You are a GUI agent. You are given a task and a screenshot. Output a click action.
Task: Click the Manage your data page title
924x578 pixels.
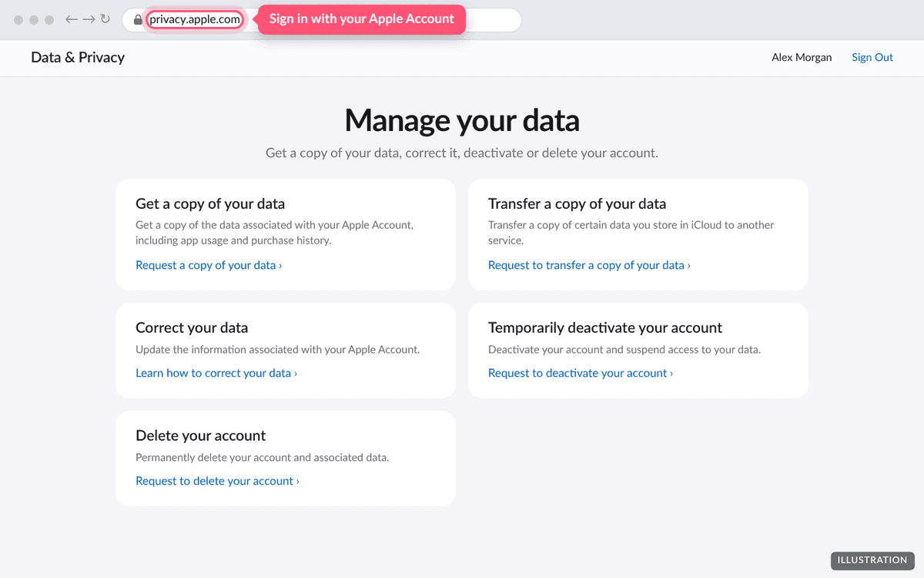pos(462,120)
